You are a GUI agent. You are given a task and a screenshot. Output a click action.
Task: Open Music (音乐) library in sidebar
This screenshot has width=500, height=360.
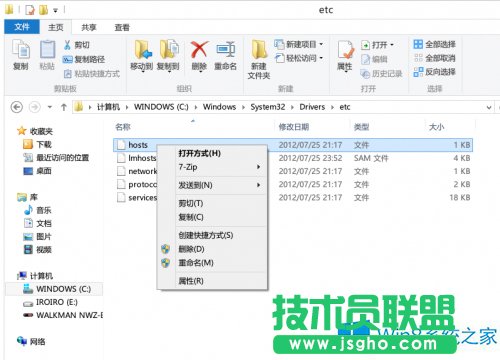37,210
